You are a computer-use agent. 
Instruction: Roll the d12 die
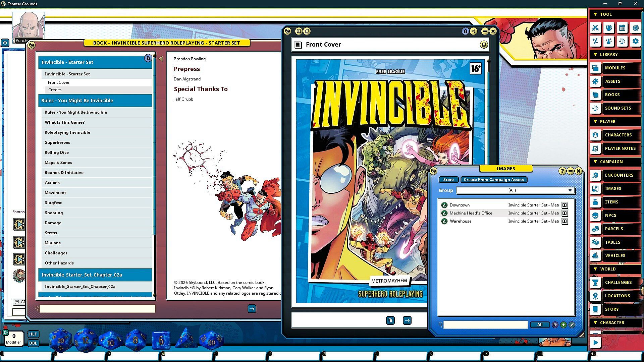85,340
